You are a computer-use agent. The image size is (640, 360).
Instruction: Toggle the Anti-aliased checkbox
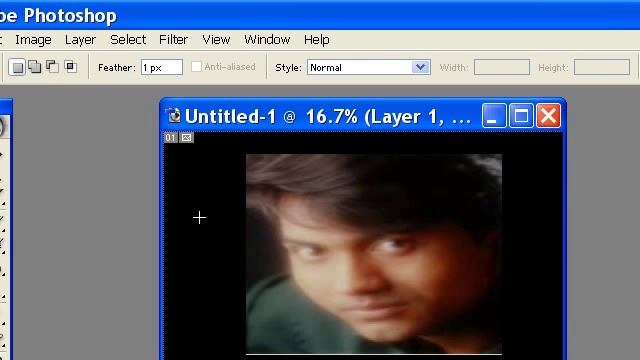[196, 67]
